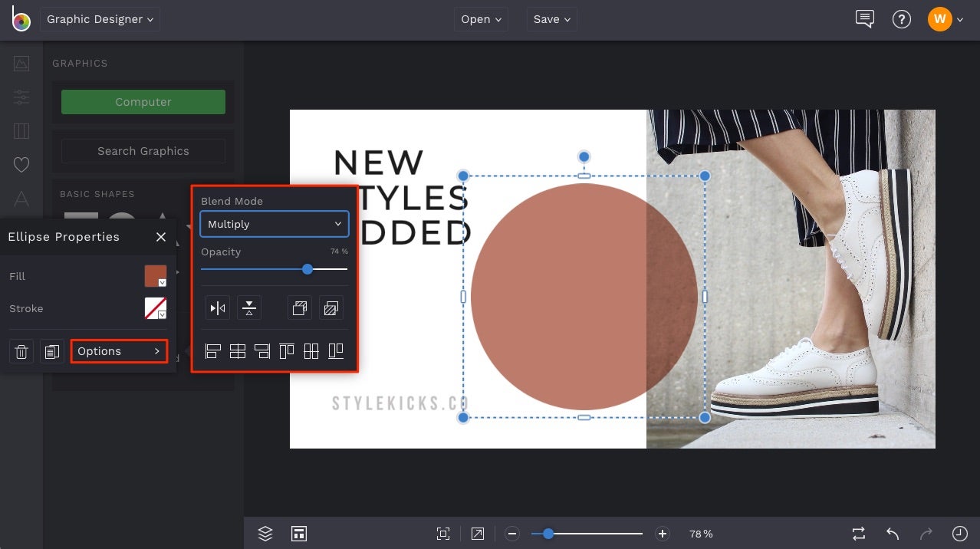Screen dimensions: 980x549
Task: Select the heart favorites icon in the sidebar
Action: pyautogui.click(x=21, y=164)
